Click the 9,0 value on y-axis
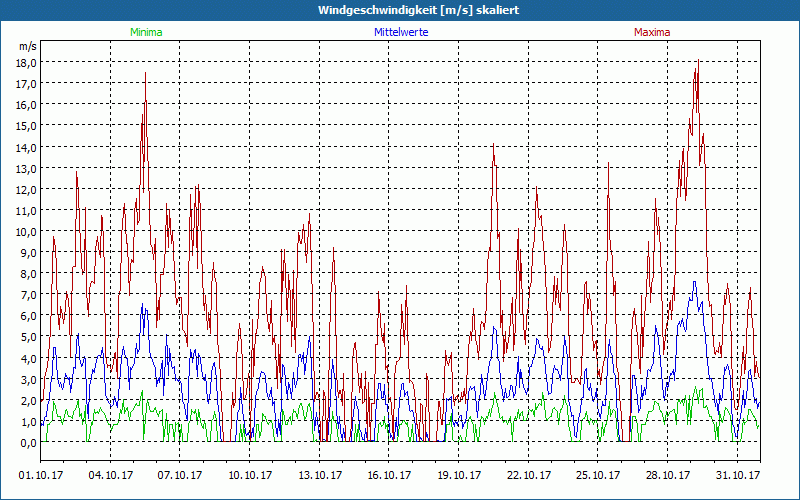Screen dimensions: 800x500 pyautogui.click(x=30, y=253)
